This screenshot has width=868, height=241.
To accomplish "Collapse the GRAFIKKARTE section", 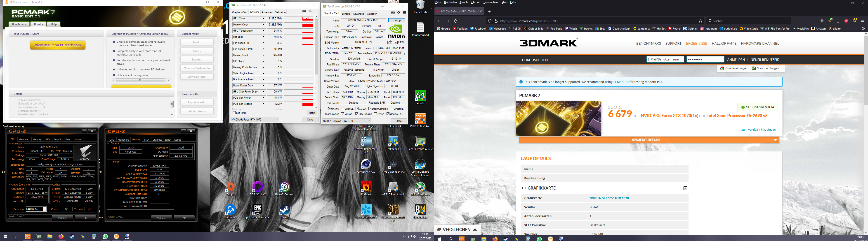I will tap(685, 188).
